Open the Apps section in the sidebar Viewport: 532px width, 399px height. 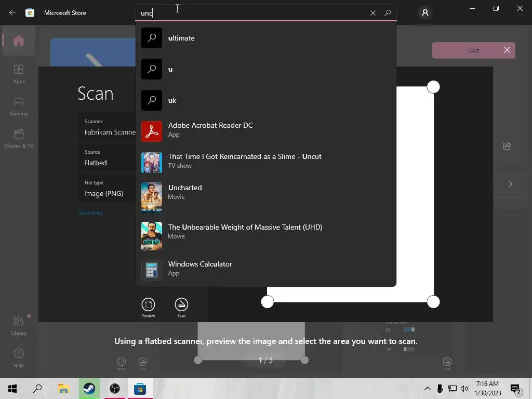19,74
